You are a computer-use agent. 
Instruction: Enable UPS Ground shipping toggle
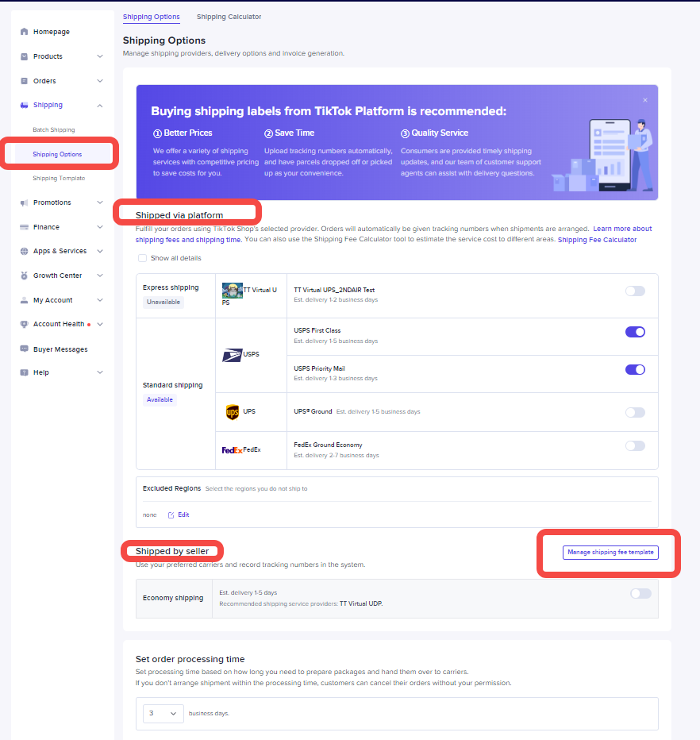click(635, 412)
